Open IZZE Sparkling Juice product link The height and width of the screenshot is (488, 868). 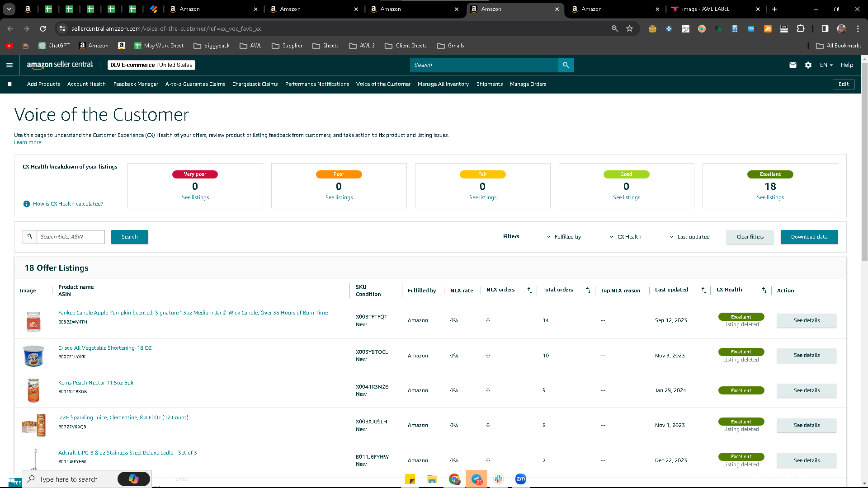click(x=123, y=418)
